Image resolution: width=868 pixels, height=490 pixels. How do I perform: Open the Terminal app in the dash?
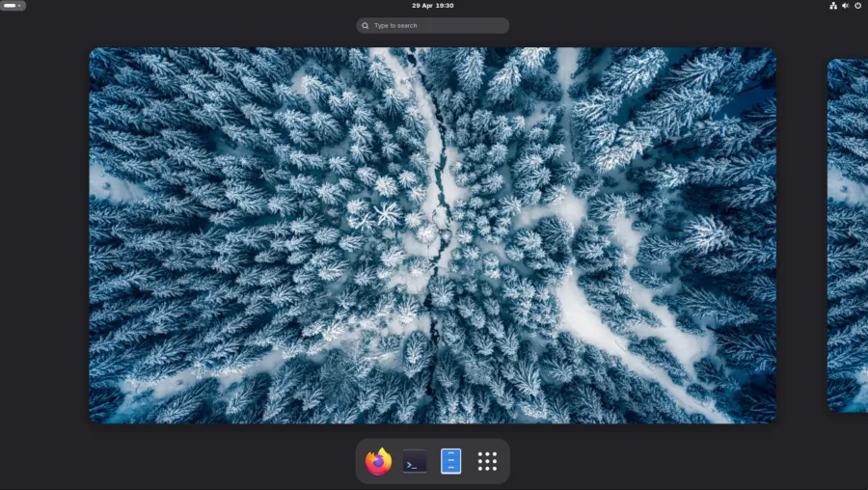coord(415,462)
